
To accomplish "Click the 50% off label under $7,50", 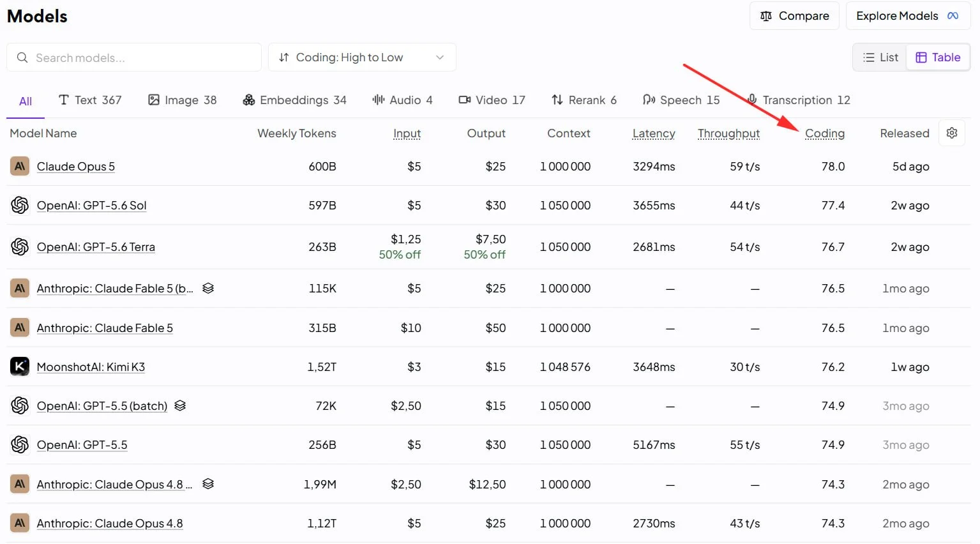I will (485, 255).
